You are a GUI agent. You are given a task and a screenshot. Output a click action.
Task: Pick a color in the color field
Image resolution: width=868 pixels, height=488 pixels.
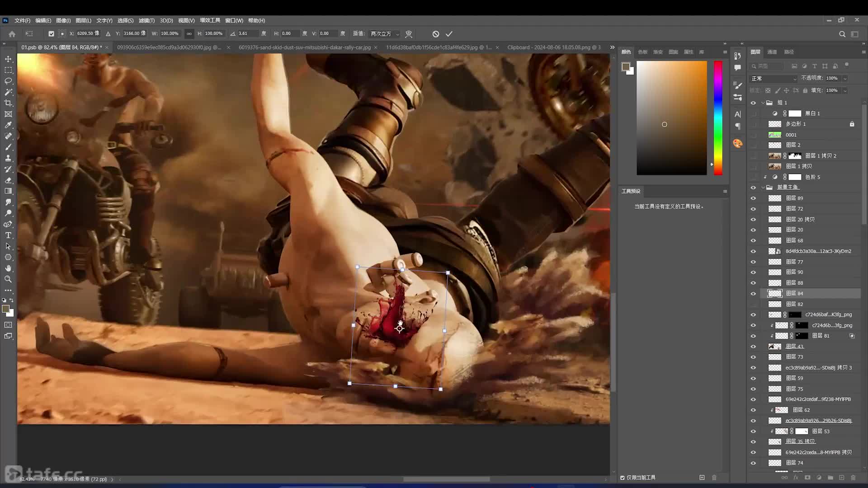(x=672, y=118)
